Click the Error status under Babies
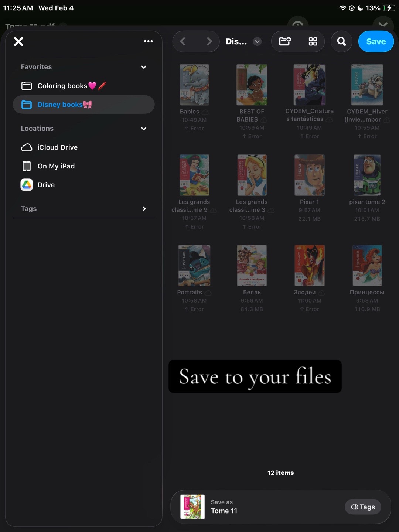Viewport: 399px width, 532px height. 194,129
